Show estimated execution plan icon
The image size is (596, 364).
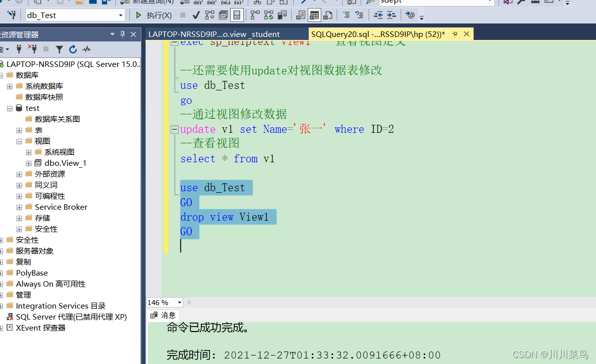(x=209, y=15)
